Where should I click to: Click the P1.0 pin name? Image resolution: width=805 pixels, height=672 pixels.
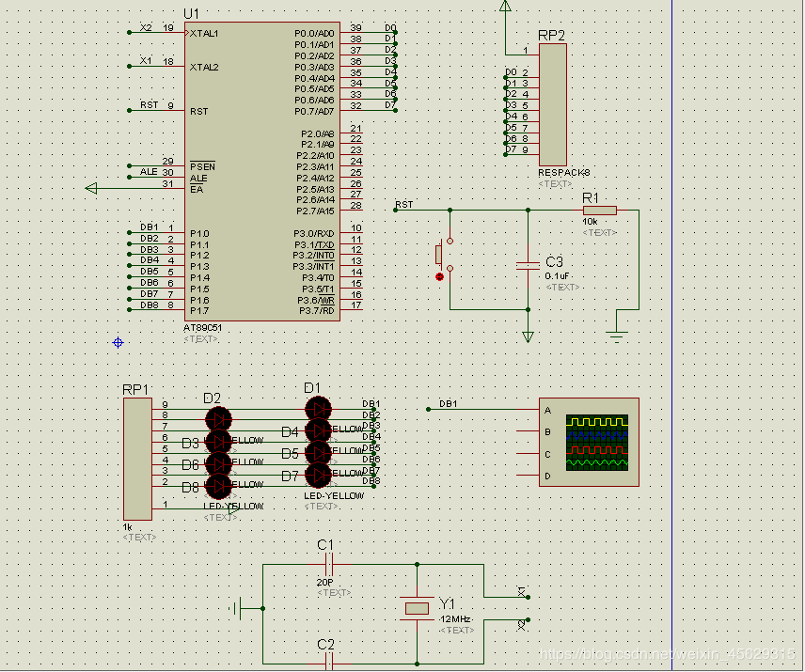coord(199,233)
